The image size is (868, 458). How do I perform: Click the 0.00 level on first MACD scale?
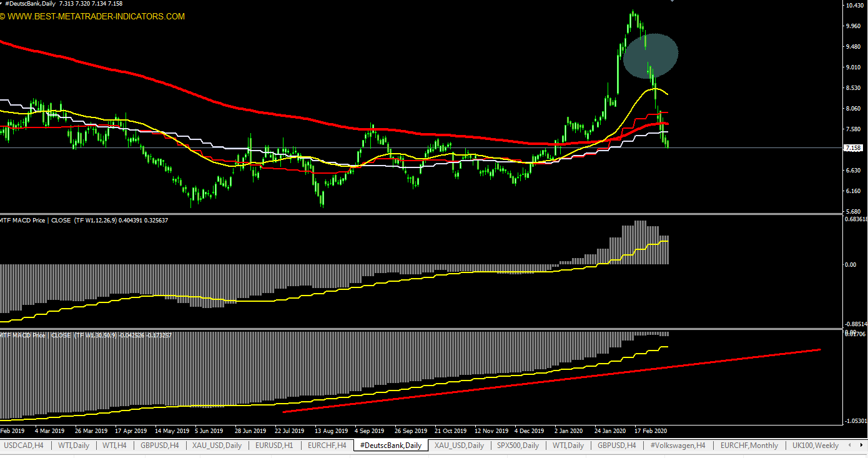pos(851,264)
